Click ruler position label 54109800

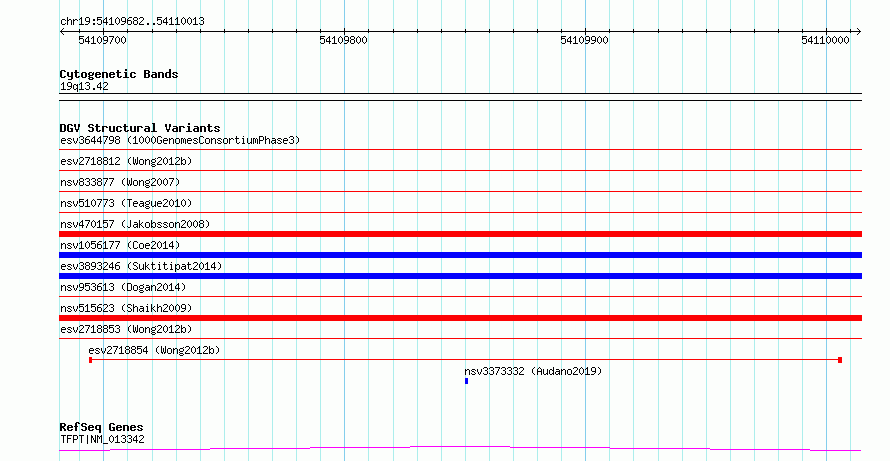[343, 40]
